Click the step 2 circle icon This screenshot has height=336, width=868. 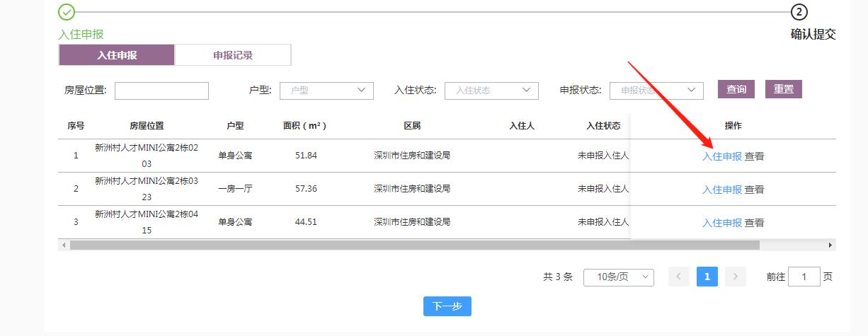pyautogui.click(x=799, y=12)
